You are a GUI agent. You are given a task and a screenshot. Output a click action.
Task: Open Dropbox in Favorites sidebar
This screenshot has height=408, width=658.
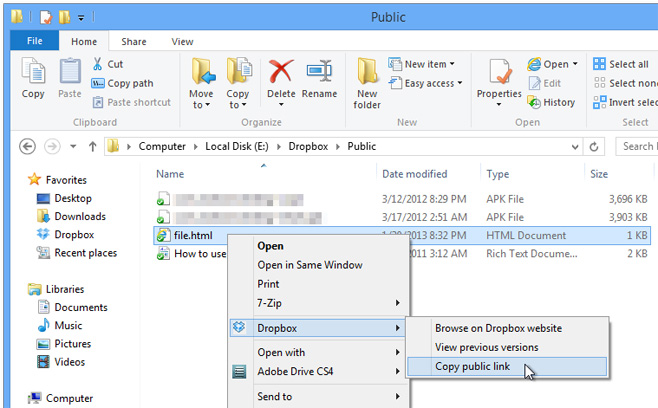pos(74,235)
